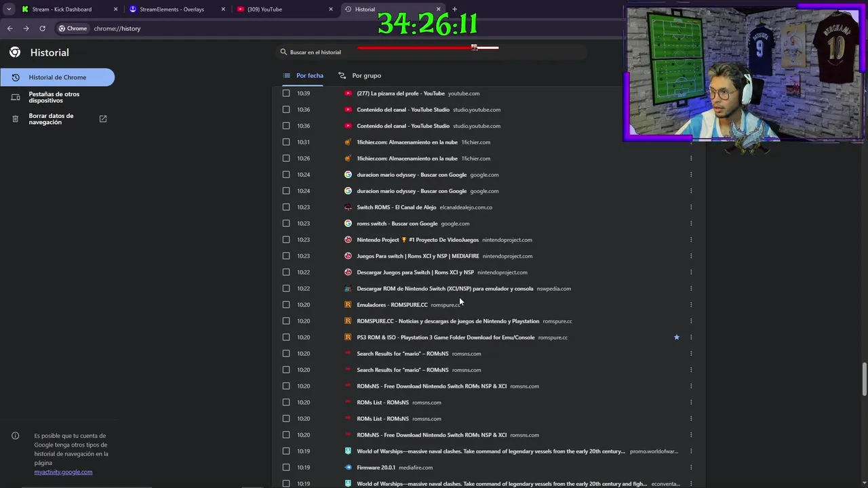Image resolution: width=868 pixels, height=488 pixels.
Task: Click the history page vertical scrollbar
Action: pos(864,380)
